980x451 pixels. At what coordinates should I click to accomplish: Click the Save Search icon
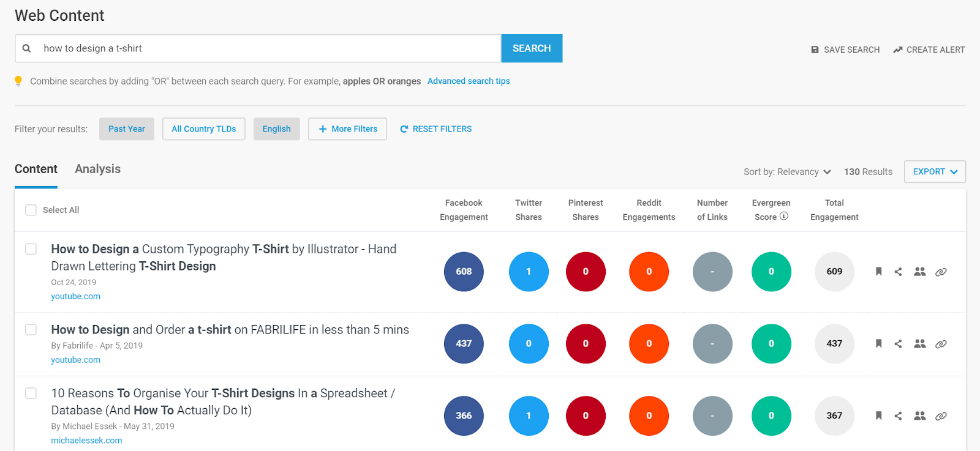pyautogui.click(x=815, y=50)
